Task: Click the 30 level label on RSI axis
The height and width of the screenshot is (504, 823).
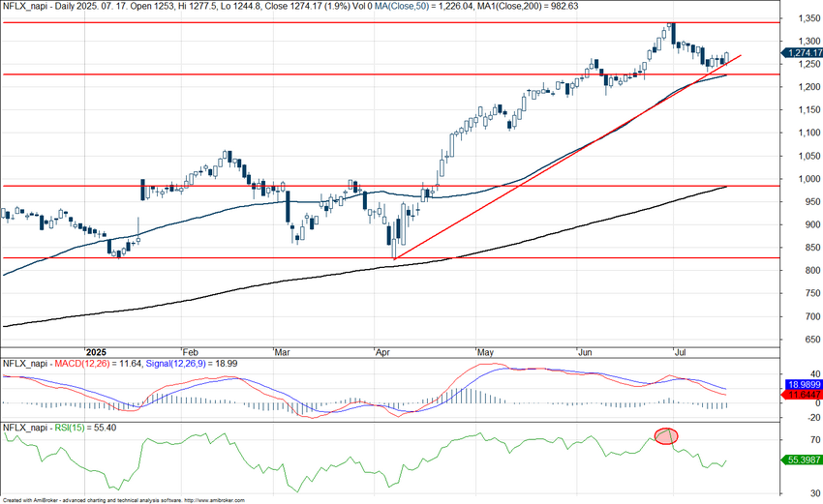Action: point(815,493)
